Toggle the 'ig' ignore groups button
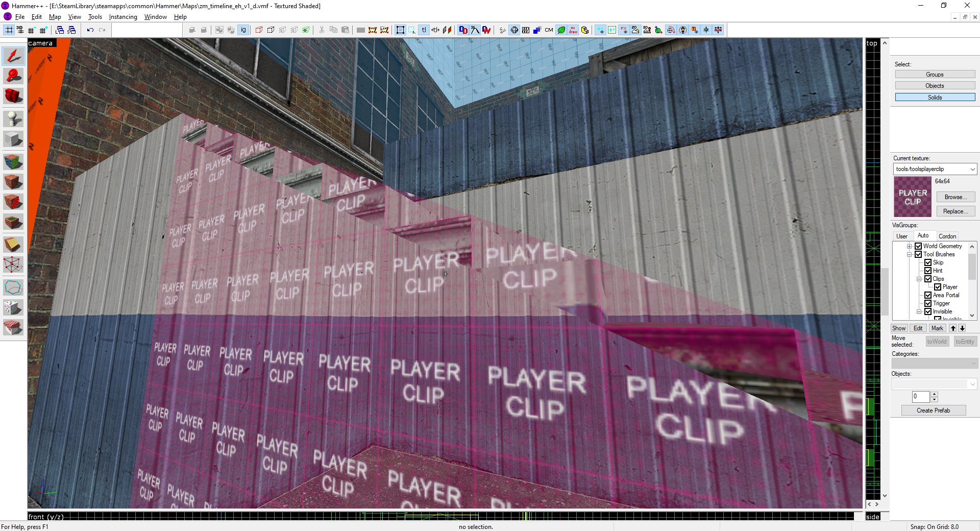 coord(243,30)
